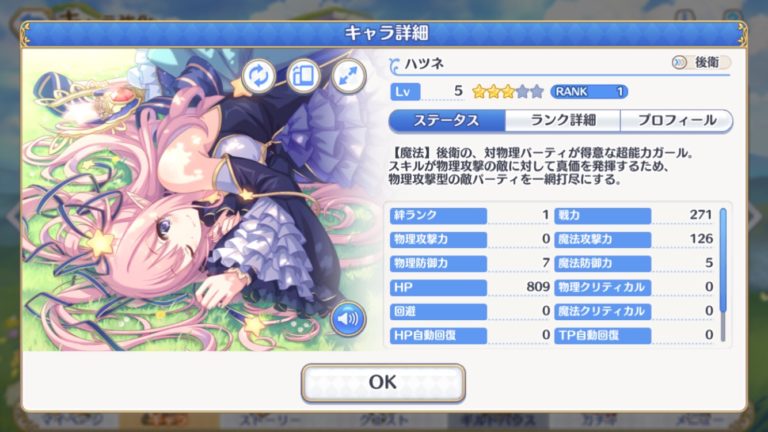Image resolution: width=768 pixels, height=432 pixels.
Task: Expand illustration to fullscreen arrows icon
Action: tap(349, 76)
